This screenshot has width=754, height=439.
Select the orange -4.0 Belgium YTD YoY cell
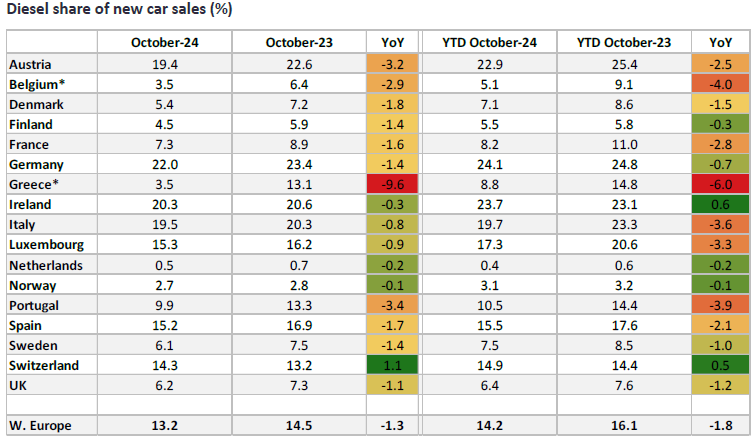tap(719, 84)
